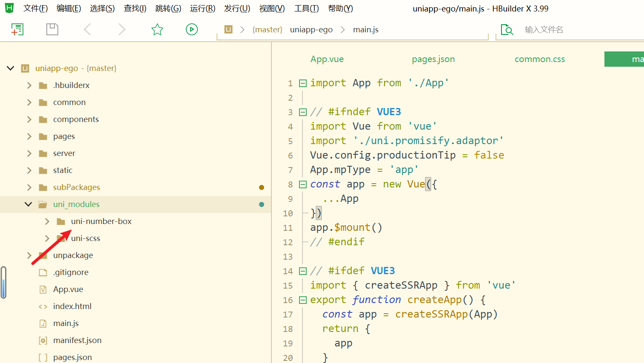Fold code block at line 1
The image size is (644, 363).
(303, 83)
